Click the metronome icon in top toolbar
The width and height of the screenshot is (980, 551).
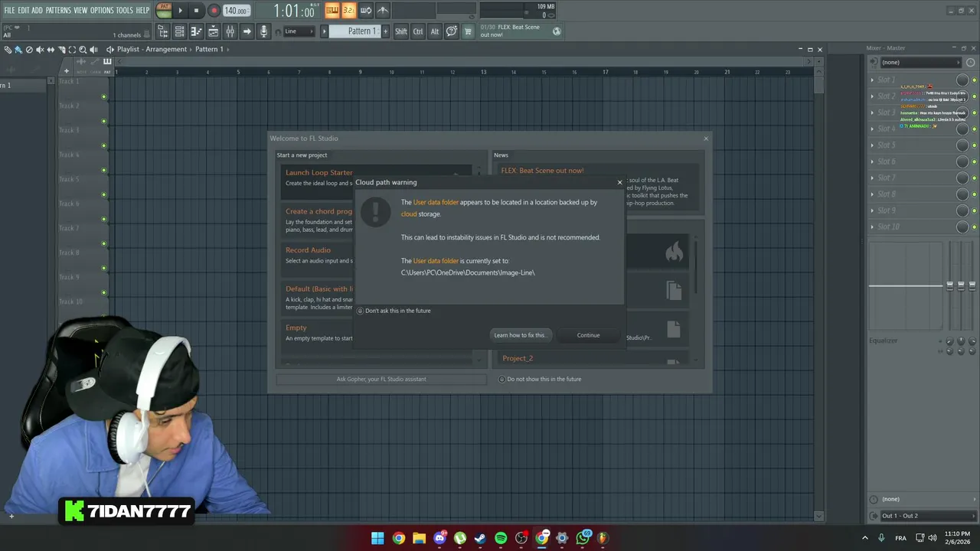tap(382, 10)
